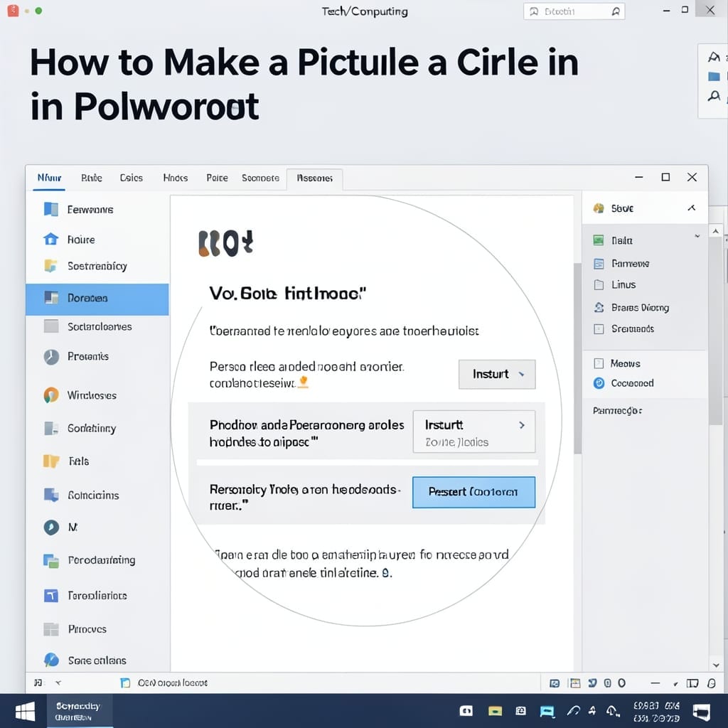This screenshot has width=728, height=728.
Task: Expand the chevron next to Deila
Action: tap(697, 236)
